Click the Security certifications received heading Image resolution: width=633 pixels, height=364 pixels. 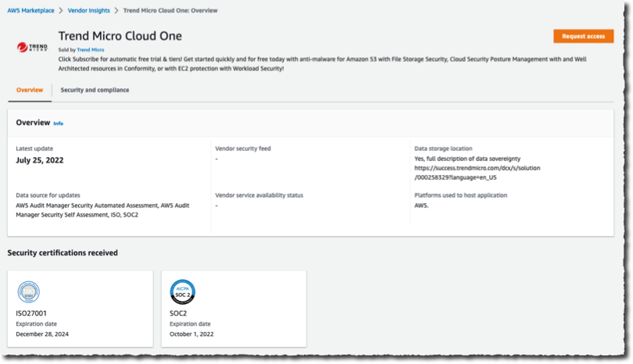pyautogui.click(x=63, y=253)
